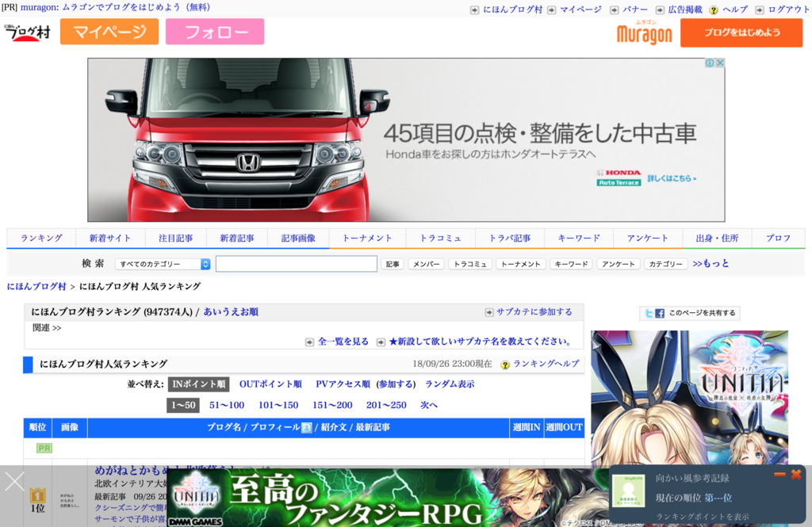Screen dimensions: 812x527
Task: Close the ranking popup with orange X
Action: point(796,474)
